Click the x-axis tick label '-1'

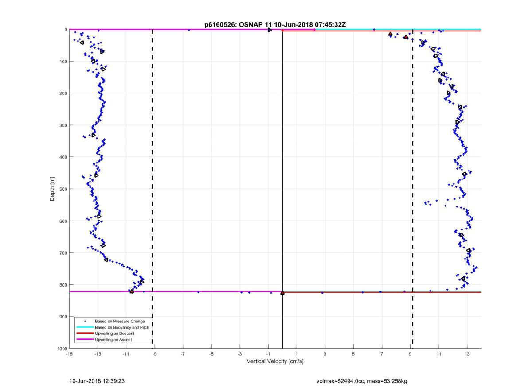point(268,354)
